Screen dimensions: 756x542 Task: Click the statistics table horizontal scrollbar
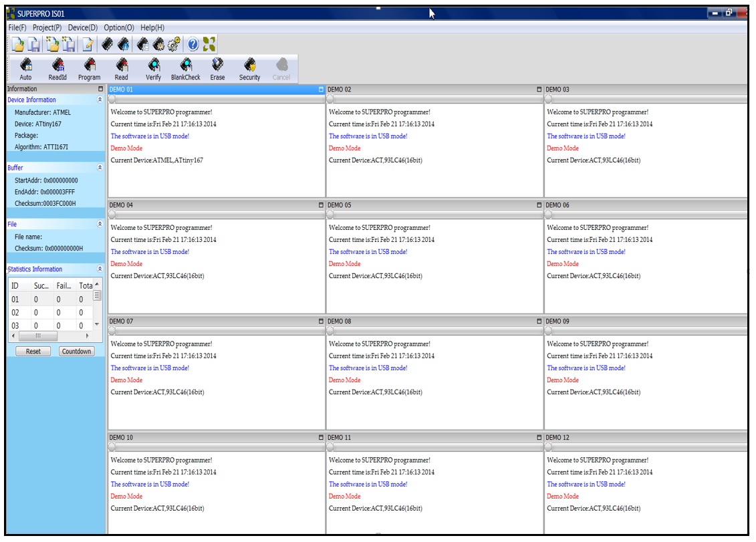(38, 335)
